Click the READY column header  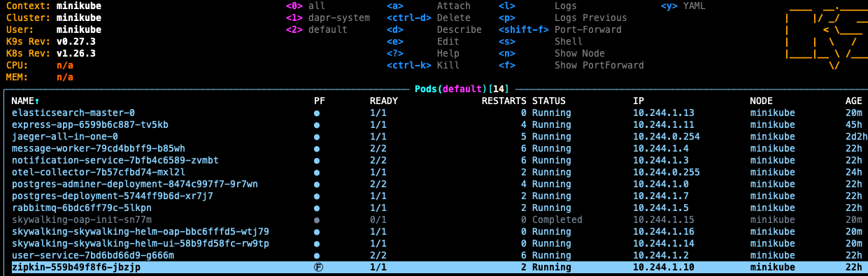coord(384,101)
